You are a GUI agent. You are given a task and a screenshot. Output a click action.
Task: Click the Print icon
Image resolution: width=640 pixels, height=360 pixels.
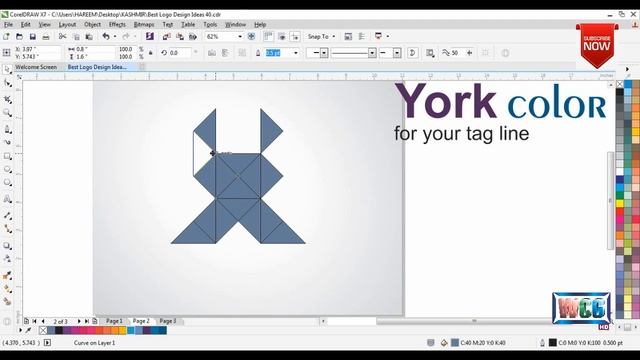(46, 37)
